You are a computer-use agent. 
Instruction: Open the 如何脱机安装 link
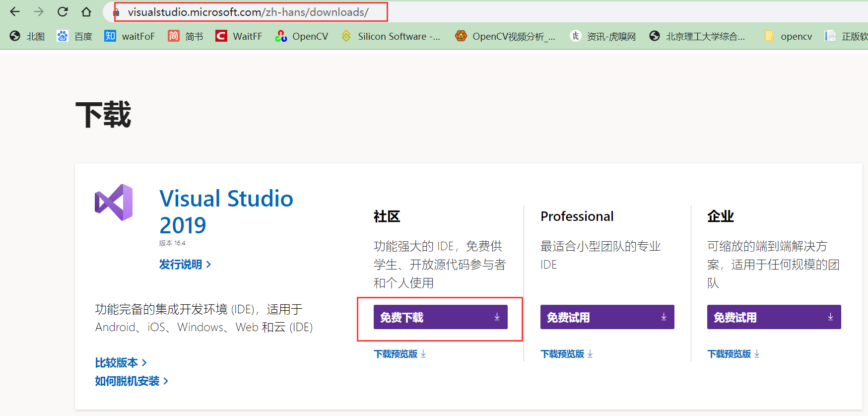click(132, 381)
